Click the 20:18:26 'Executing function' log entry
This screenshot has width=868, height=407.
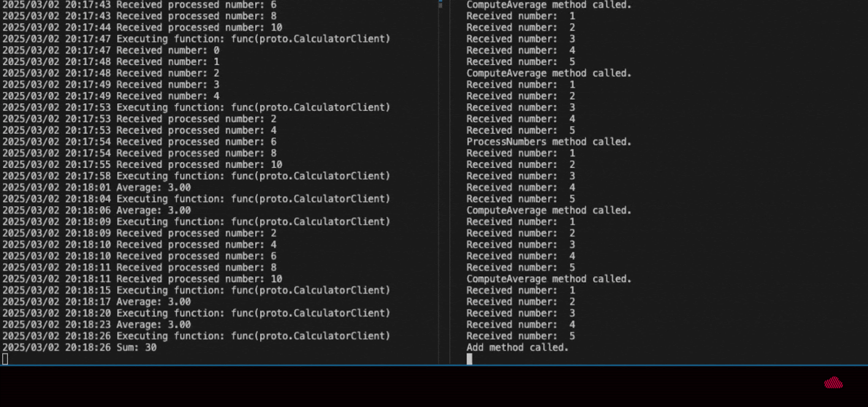point(196,336)
